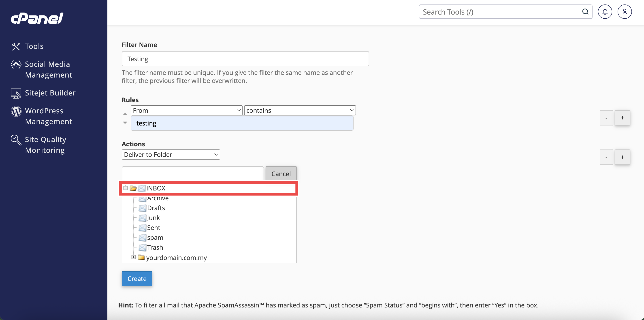This screenshot has width=644, height=320.
Task: Move rule down with arrow
Action: (x=125, y=123)
